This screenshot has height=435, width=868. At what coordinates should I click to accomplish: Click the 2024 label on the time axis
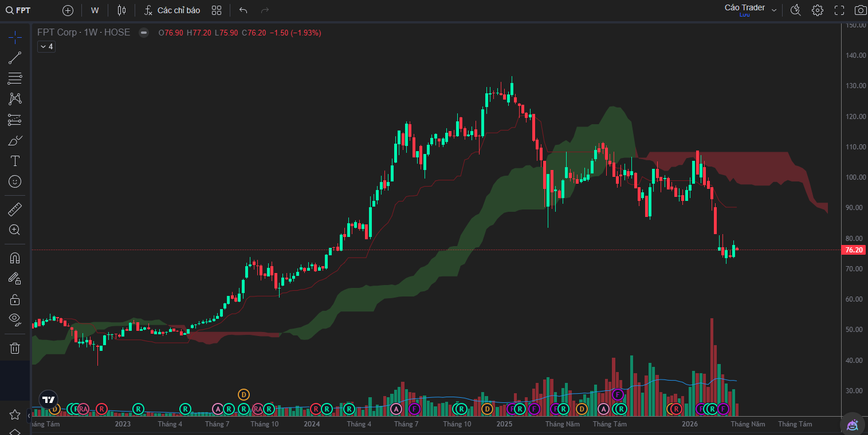pos(312,424)
